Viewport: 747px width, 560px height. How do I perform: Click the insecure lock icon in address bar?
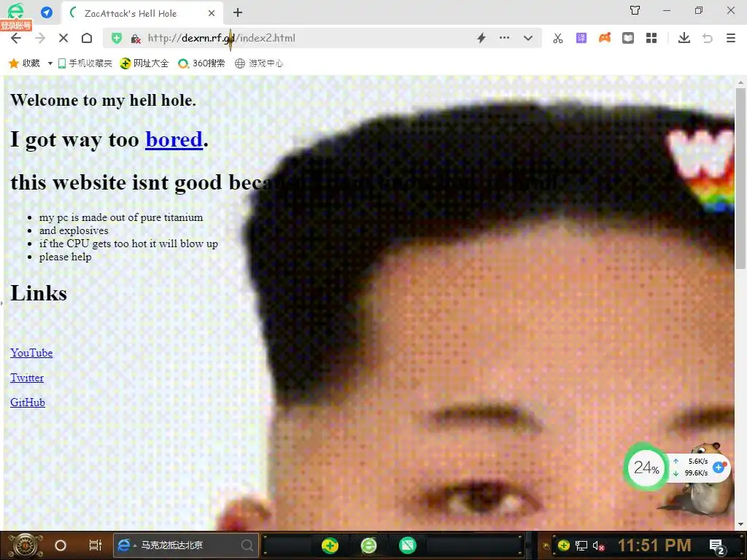tap(136, 39)
